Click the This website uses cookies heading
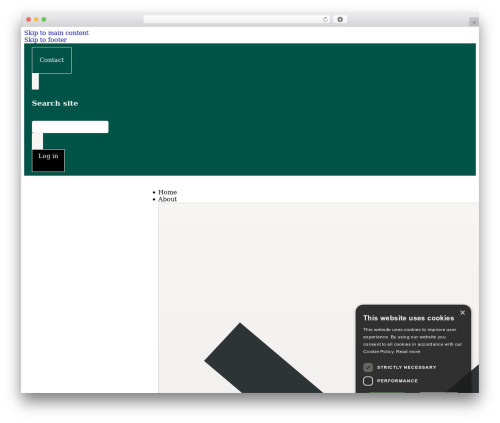Screen dimensions: 500x423 [409, 318]
